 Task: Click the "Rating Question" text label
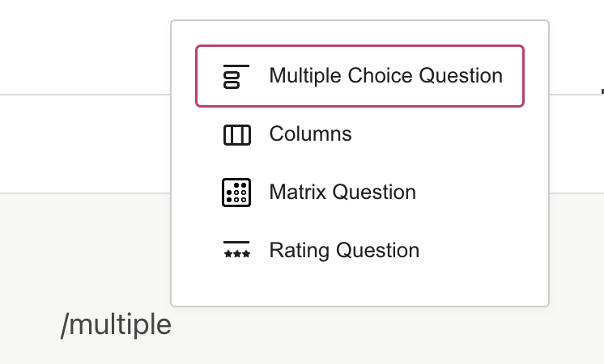(344, 251)
